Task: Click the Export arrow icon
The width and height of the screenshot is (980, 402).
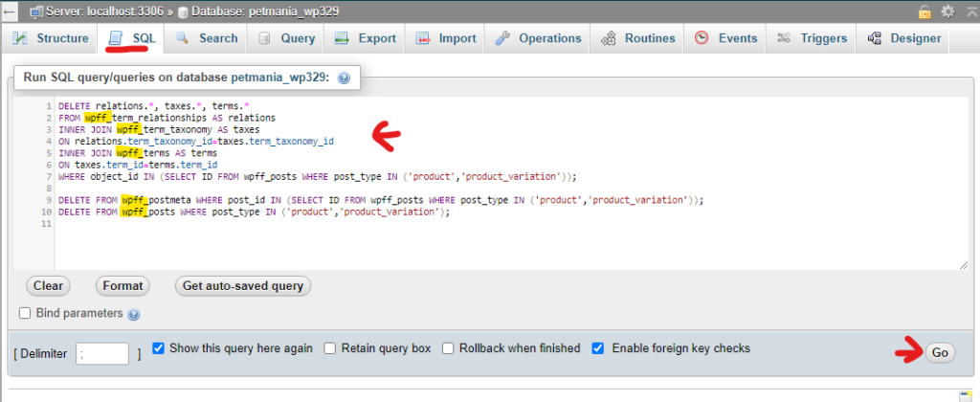Action: point(342,38)
